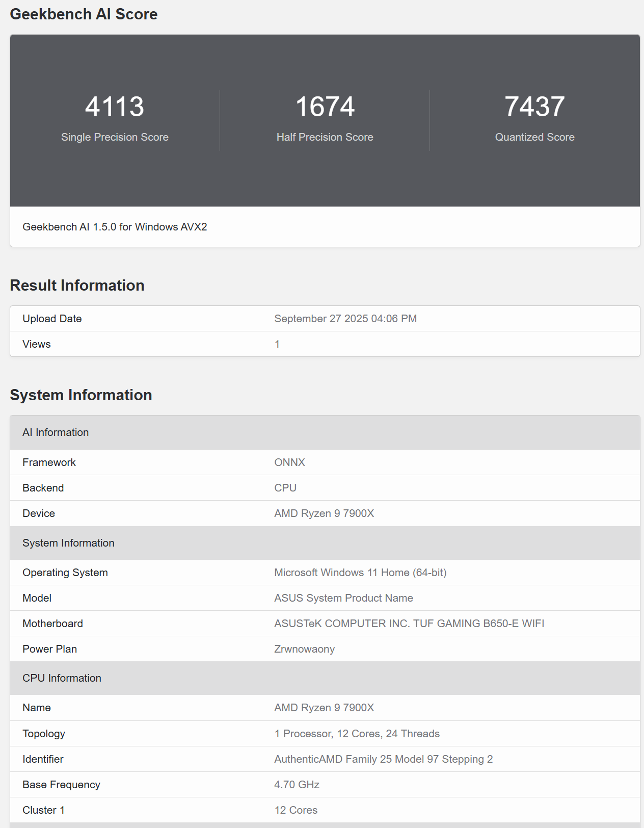644x828 pixels.
Task: Select the 4.70 GHz base frequency value
Action: click(x=297, y=785)
